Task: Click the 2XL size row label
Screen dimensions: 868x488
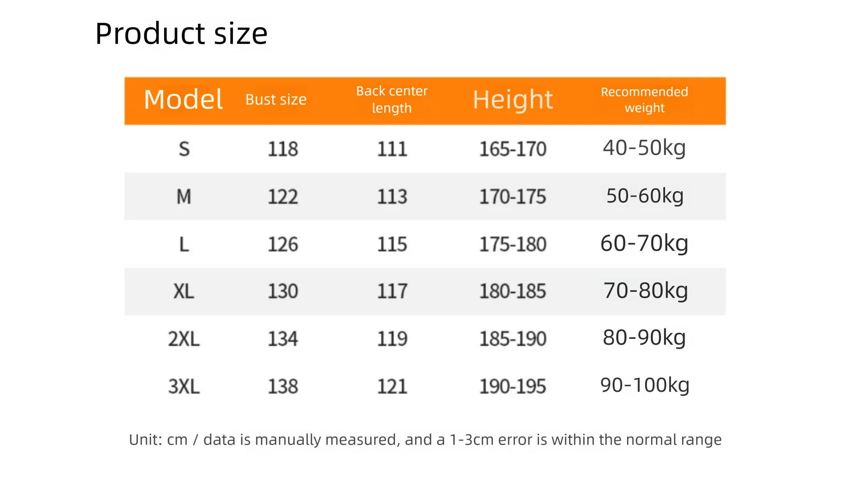Action: 184,339
